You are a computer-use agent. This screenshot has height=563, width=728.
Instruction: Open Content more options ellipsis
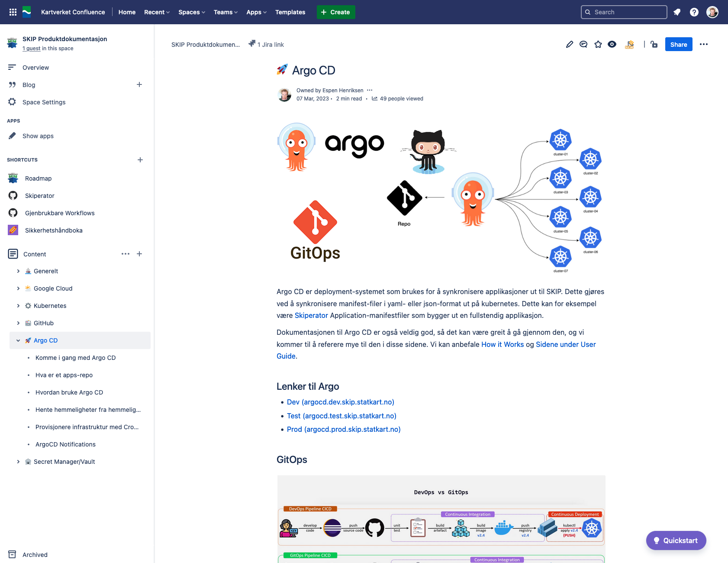[x=126, y=254]
